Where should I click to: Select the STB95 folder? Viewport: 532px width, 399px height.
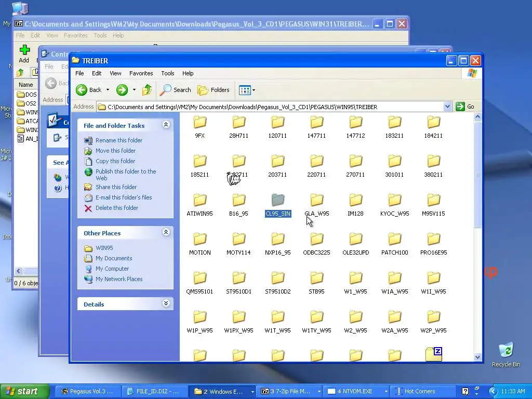click(316, 283)
